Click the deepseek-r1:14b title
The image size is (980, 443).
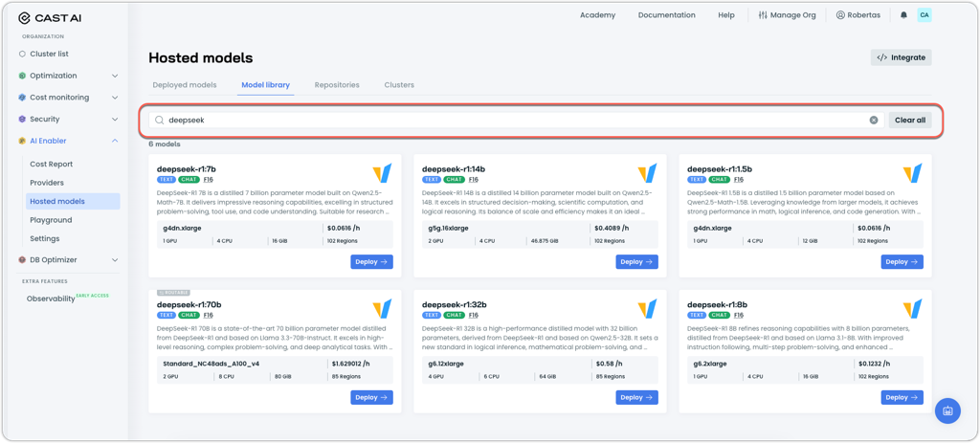(x=454, y=168)
